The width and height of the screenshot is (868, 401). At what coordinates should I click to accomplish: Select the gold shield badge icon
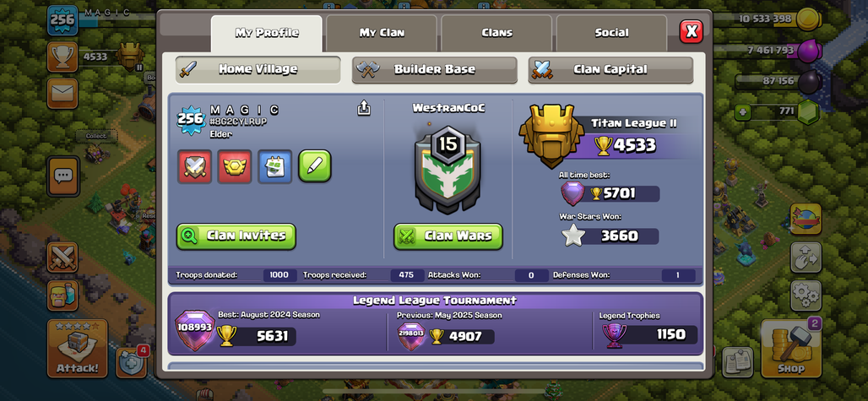click(x=235, y=166)
